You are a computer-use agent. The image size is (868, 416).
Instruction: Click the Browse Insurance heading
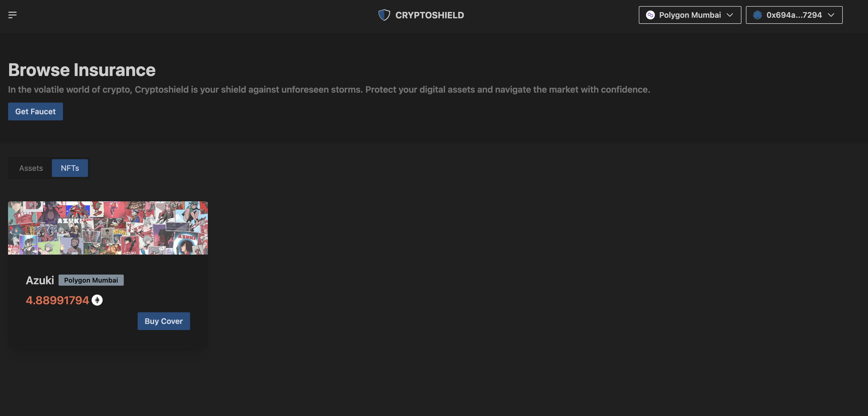(x=82, y=70)
